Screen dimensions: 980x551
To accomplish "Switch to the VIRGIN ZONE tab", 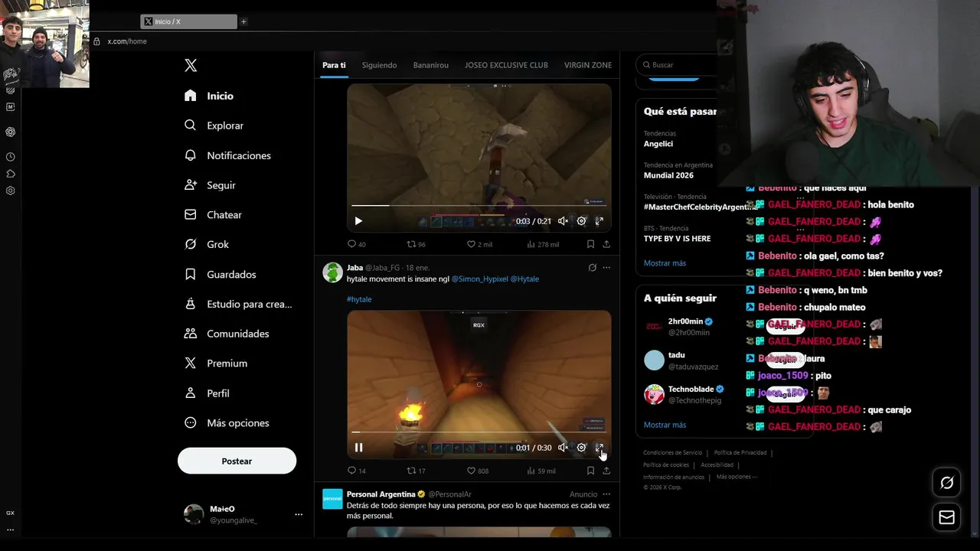I will 588,65.
